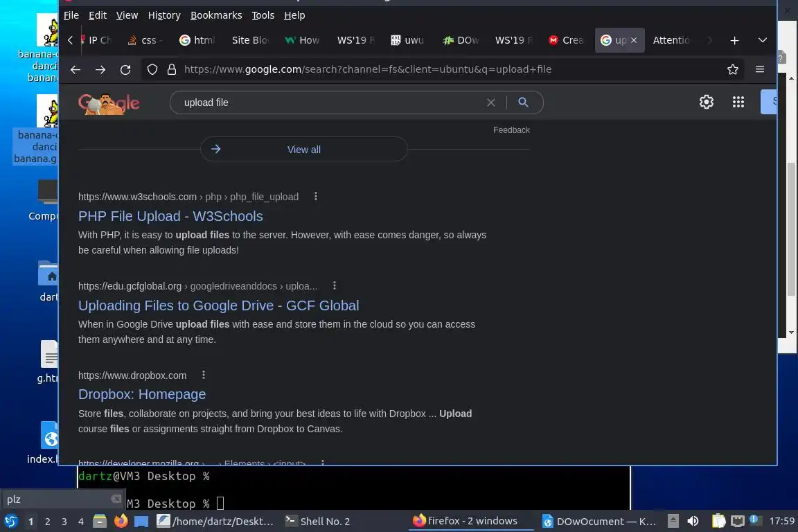798x532 pixels.
Task: Select 'firefox - 2 windows' taskbar group
Action: click(x=471, y=521)
